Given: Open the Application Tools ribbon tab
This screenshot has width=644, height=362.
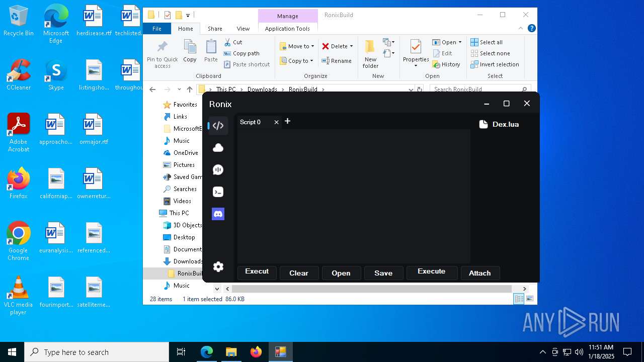Looking at the screenshot, I should (x=287, y=29).
